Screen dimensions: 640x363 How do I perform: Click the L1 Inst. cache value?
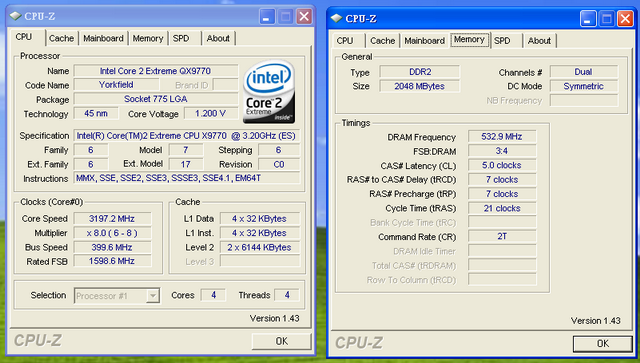(260, 233)
